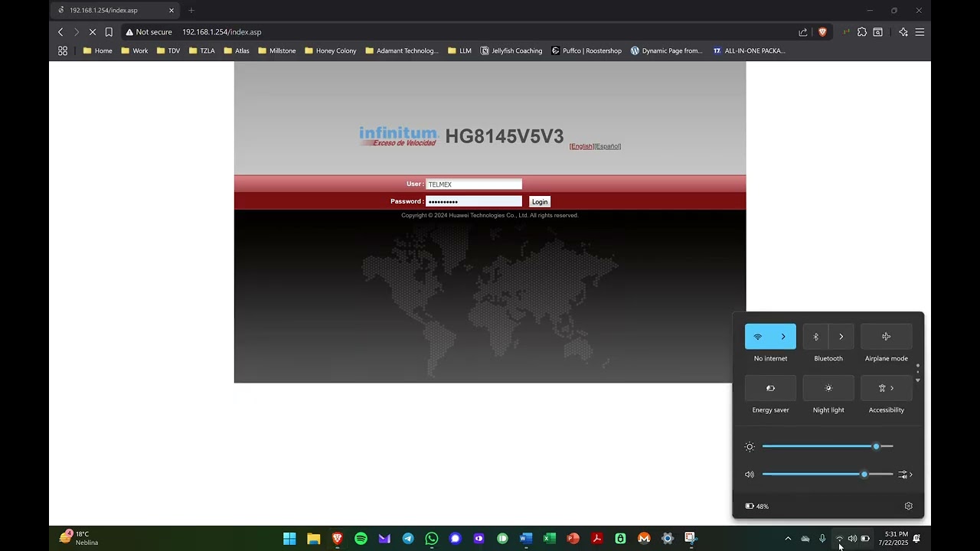
Task: Open all settings gear in quick panel
Action: tap(909, 506)
